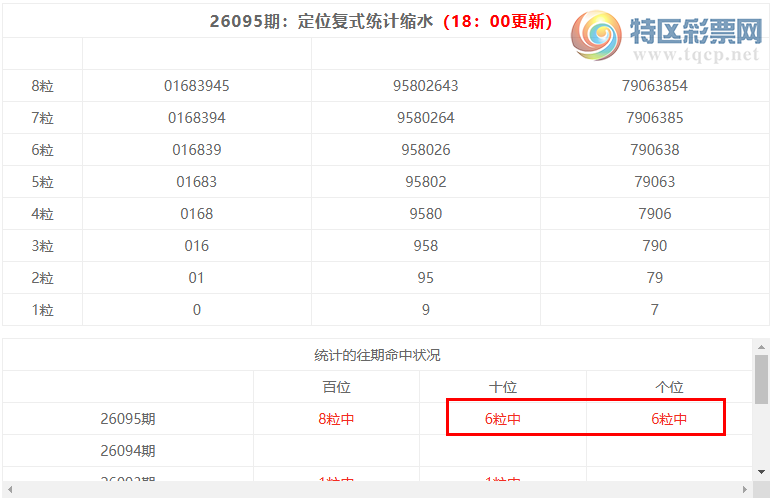Click the cell value 79063854

[x=655, y=86]
